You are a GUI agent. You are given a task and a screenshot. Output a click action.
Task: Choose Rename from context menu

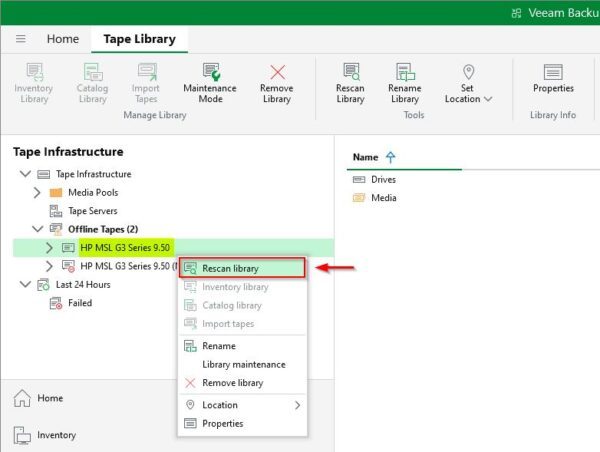(242, 346)
